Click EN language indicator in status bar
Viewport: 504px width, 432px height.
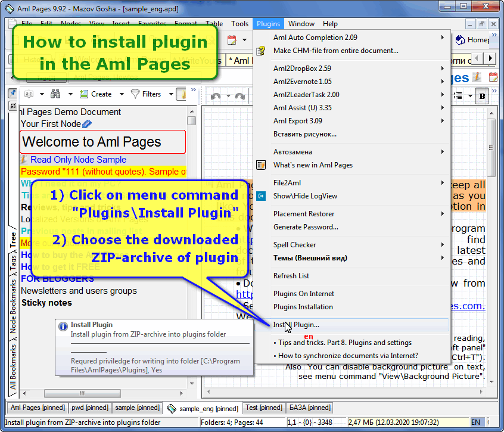click(476, 422)
